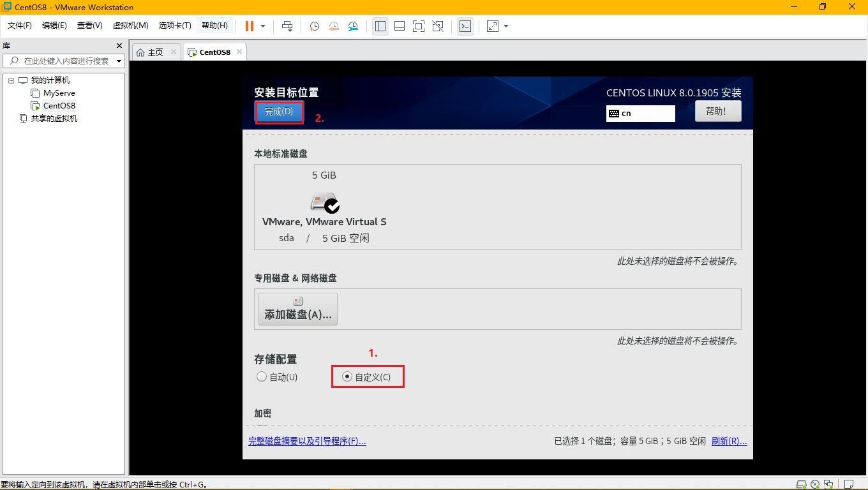Click the network adapter status icon
This screenshot has height=490, width=868.
tap(828, 484)
